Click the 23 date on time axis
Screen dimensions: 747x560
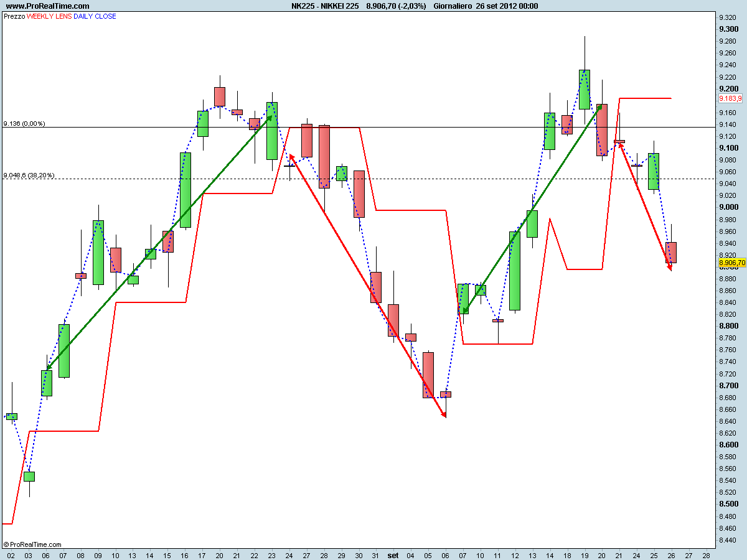(x=271, y=555)
